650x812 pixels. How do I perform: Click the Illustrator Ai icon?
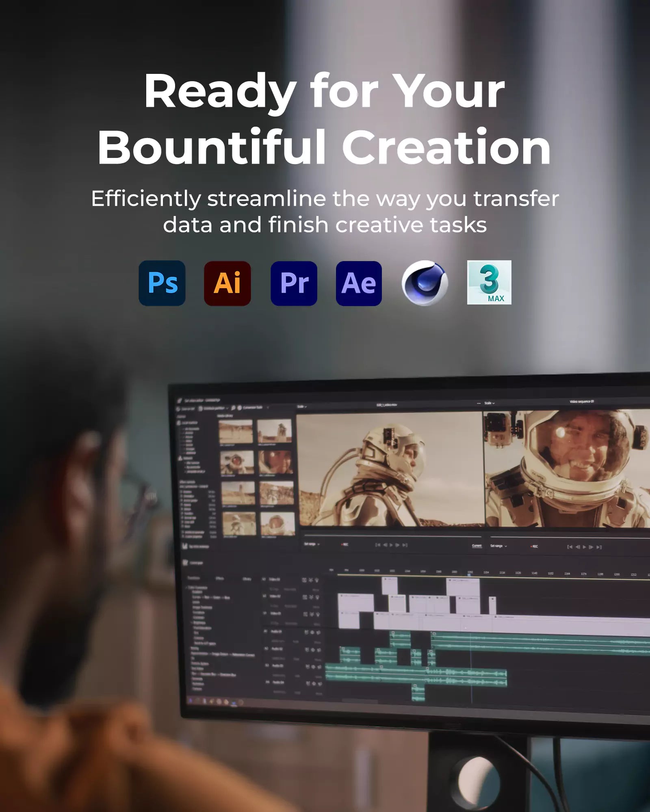(x=227, y=283)
